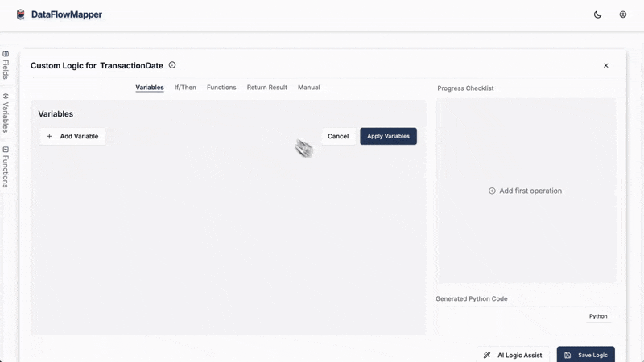
Task: Click the Variables section heading
Action: tap(56, 114)
